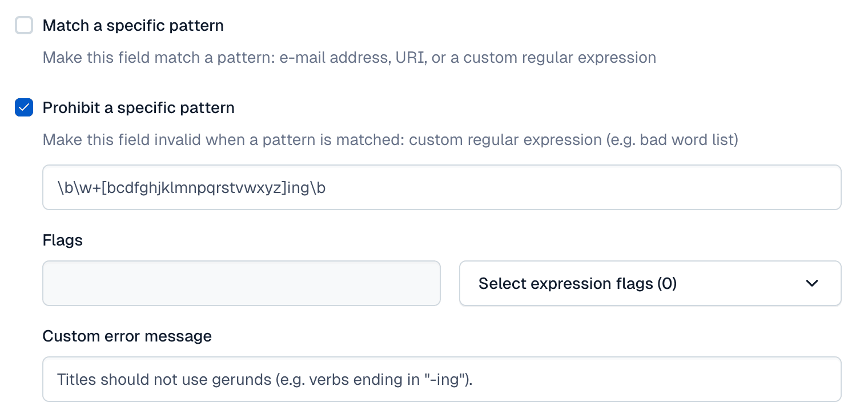868x418 pixels.
Task: Enable the Match a specific pattern checkbox
Action: click(24, 26)
